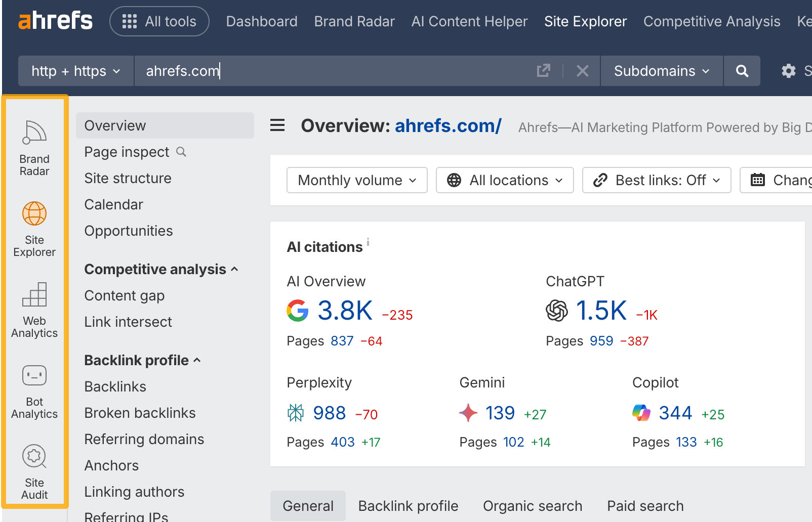The height and width of the screenshot is (522, 812).
Task: Switch to the Organic search tab
Action: [532, 505]
